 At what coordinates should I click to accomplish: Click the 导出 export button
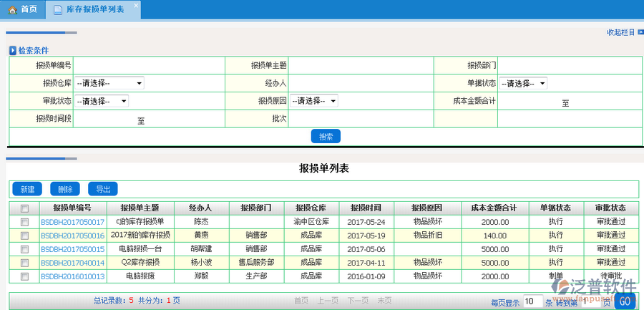tap(103, 189)
